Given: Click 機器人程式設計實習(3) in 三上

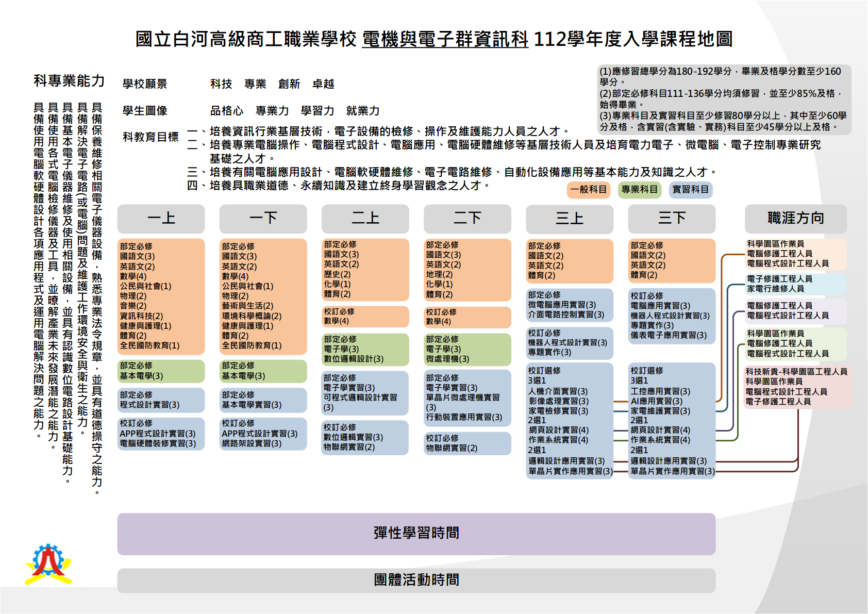Looking at the screenshot, I should coord(567,342).
